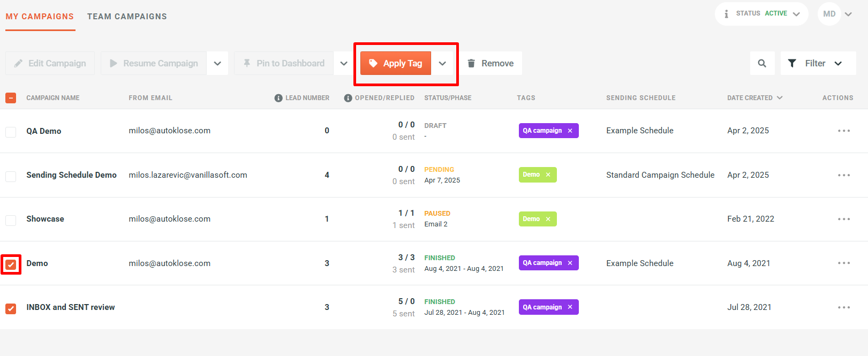Remove Demo tag from Sending Schedule Demo
Screen dimensions: 868x356
pos(548,175)
